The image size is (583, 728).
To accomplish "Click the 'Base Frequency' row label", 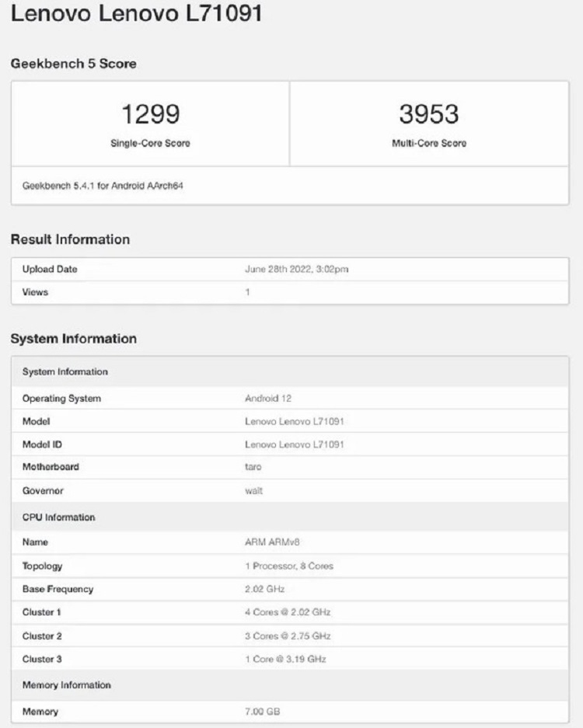I will click(x=58, y=589).
